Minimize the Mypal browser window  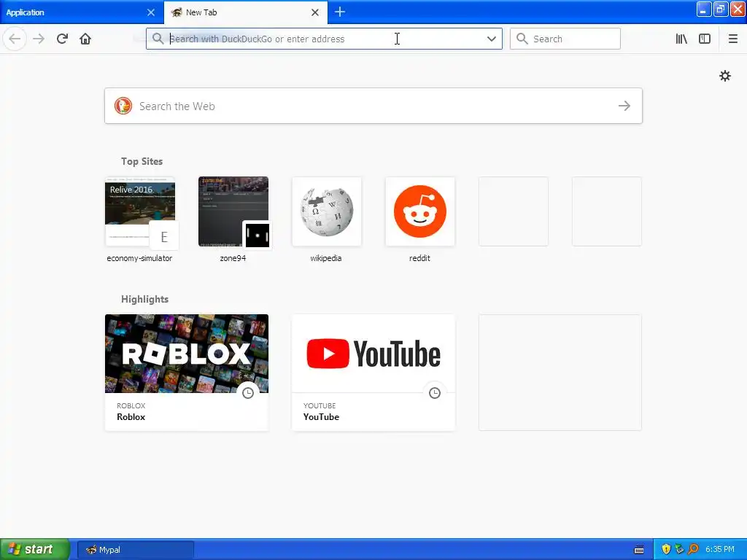pyautogui.click(x=704, y=9)
